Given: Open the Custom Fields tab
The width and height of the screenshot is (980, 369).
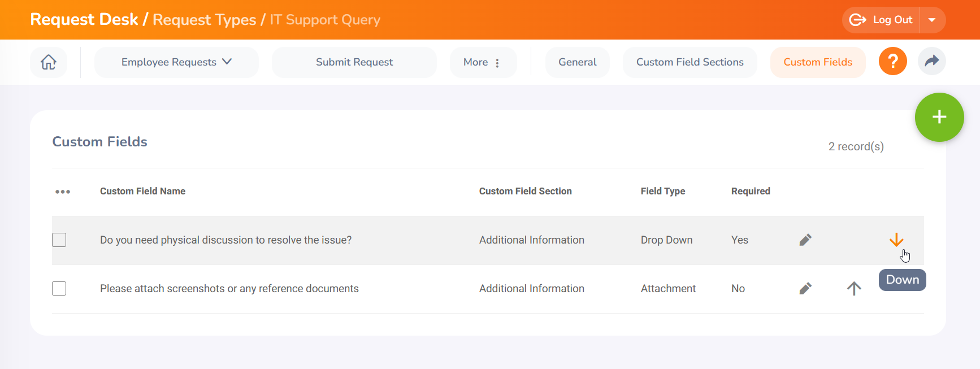Looking at the screenshot, I should pyautogui.click(x=817, y=62).
